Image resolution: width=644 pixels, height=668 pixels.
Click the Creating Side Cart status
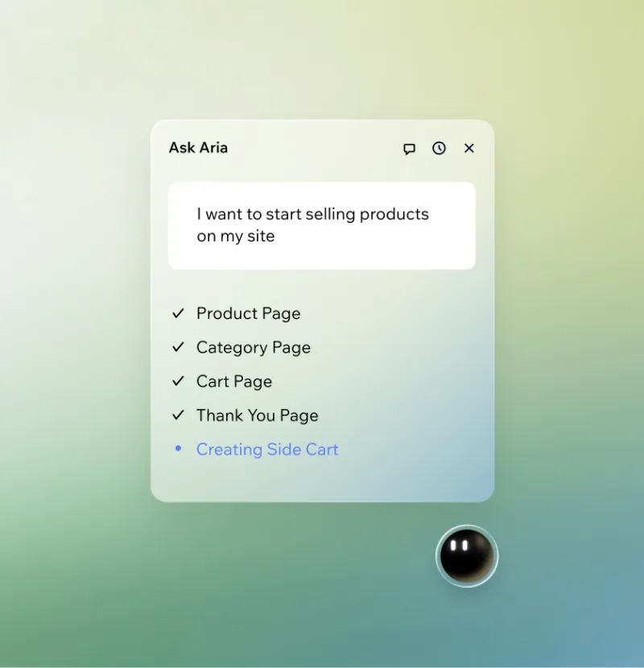267,449
